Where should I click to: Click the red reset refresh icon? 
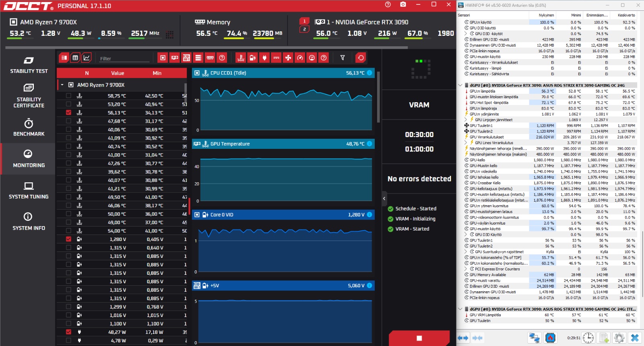point(361,58)
